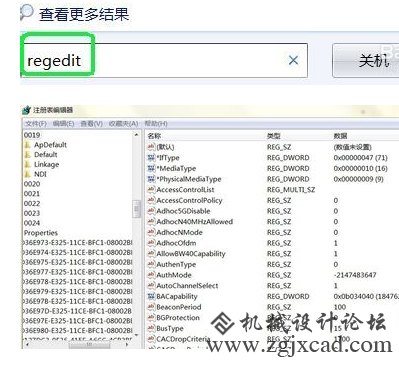
Task: Click the BGProtection value icon
Action: pyautogui.click(x=151, y=317)
